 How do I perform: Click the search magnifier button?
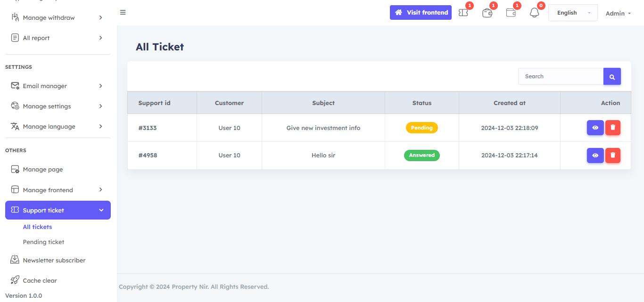click(x=612, y=76)
